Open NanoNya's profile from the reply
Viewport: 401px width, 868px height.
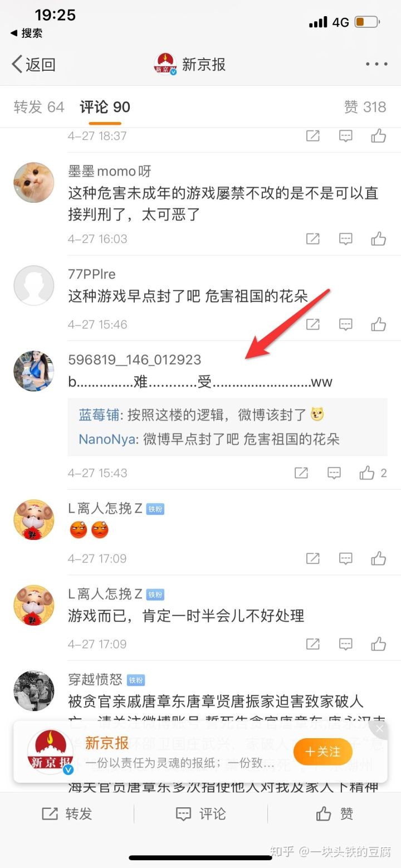coord(107,439)
